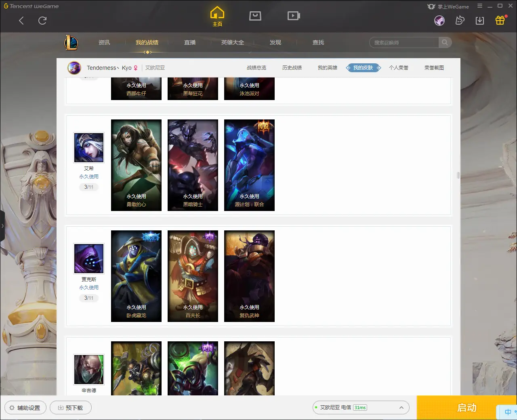
Task: Click the search magnifier button
Action: pyautogui.click(x=445, y=42)
